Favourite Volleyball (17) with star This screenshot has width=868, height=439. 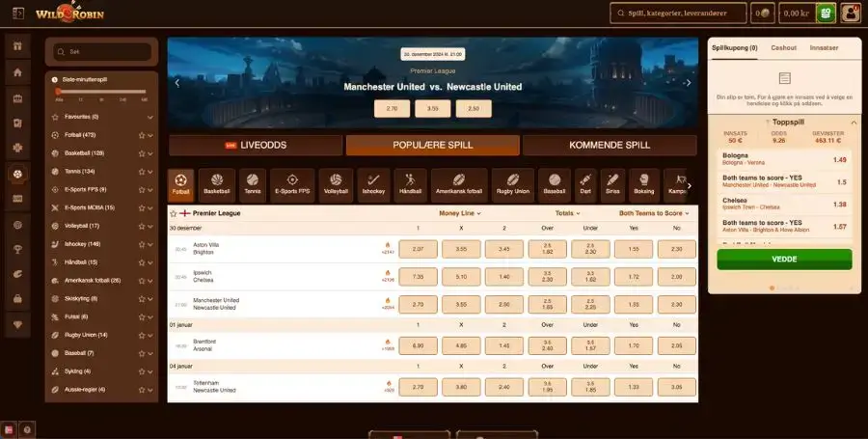click(x=142, y=227)
